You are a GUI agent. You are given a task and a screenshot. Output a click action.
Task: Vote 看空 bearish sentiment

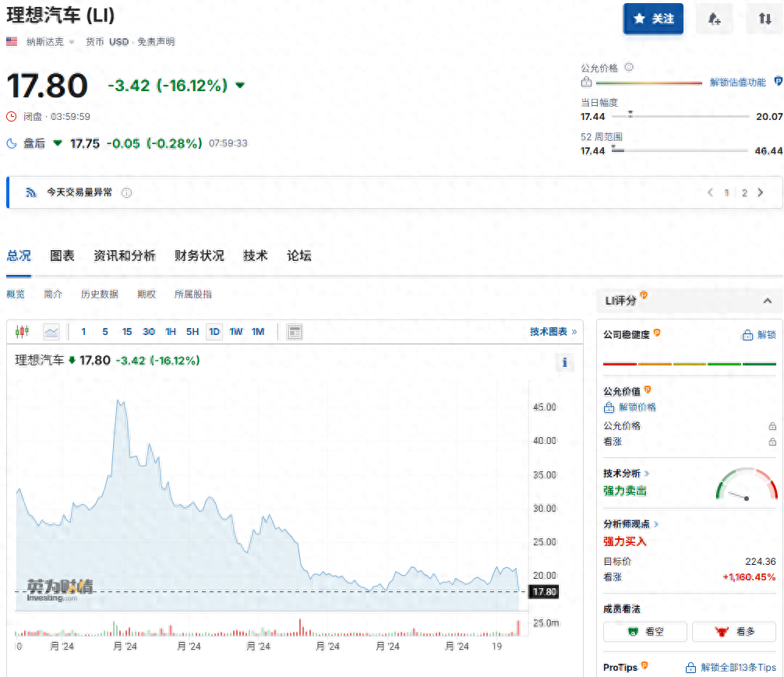point(645,632)
